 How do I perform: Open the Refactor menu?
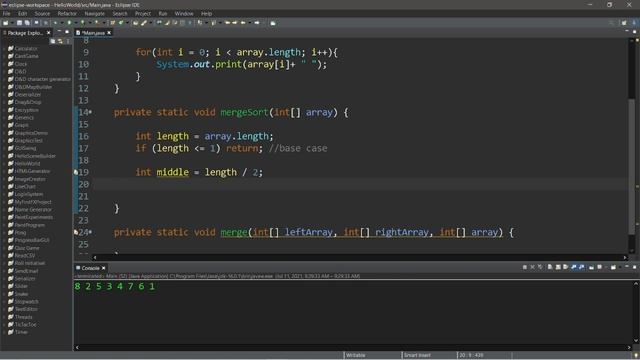click(67, 13)
